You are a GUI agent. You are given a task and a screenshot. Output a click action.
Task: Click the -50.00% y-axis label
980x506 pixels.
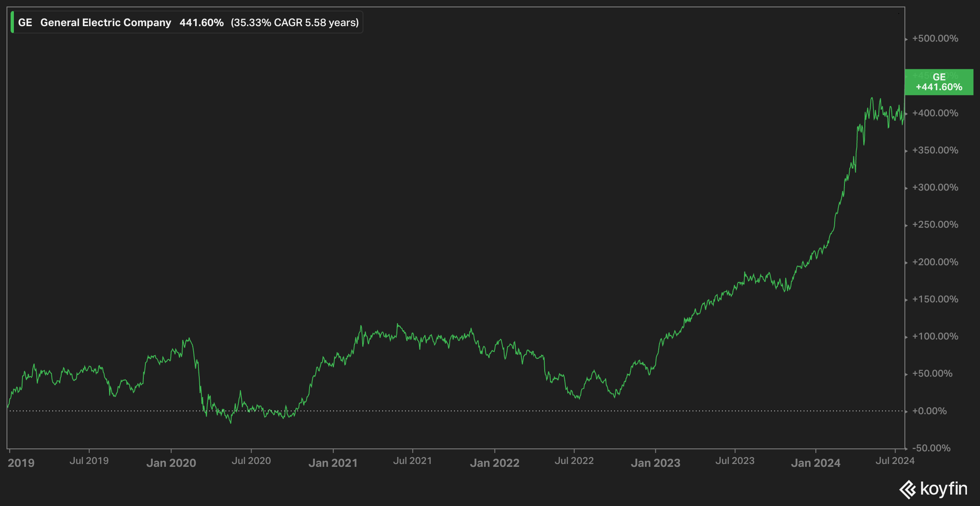click(x=931, y=448)
